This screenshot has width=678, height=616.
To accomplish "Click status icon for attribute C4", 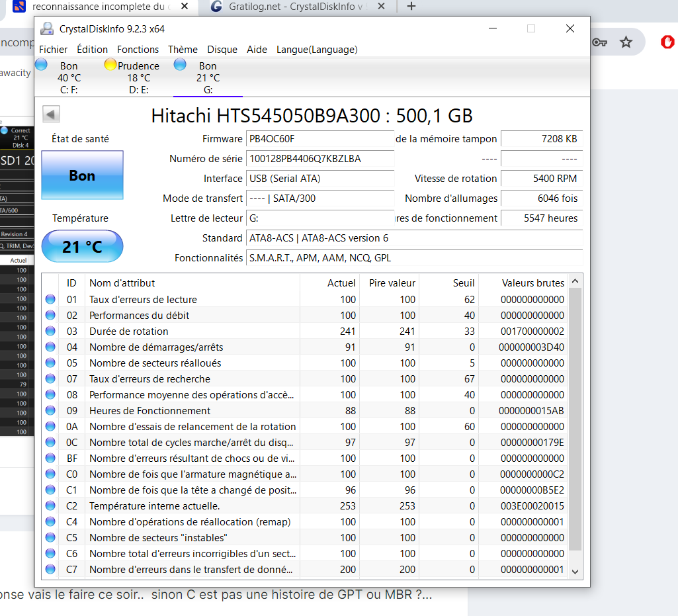I will [50, 521].
